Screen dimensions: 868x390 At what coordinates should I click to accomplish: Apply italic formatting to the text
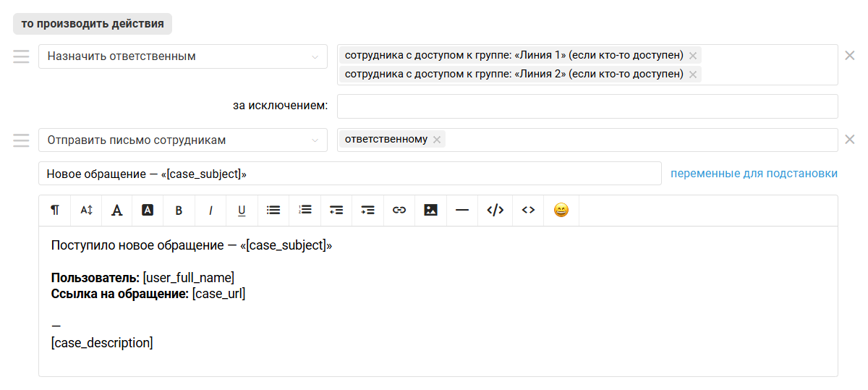pos(210,211)
